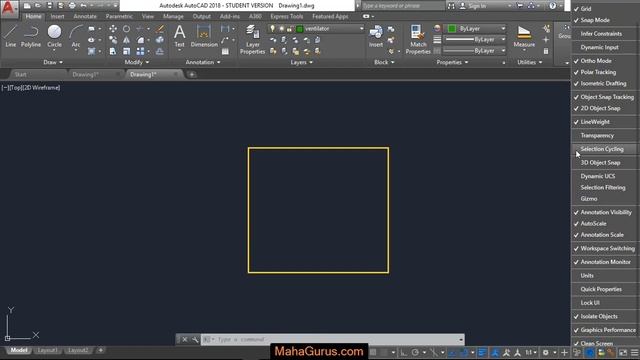Select the Polyline tool
Image resolution: width=640 pixels, height=360 pixels.
(x=31, y=36)
